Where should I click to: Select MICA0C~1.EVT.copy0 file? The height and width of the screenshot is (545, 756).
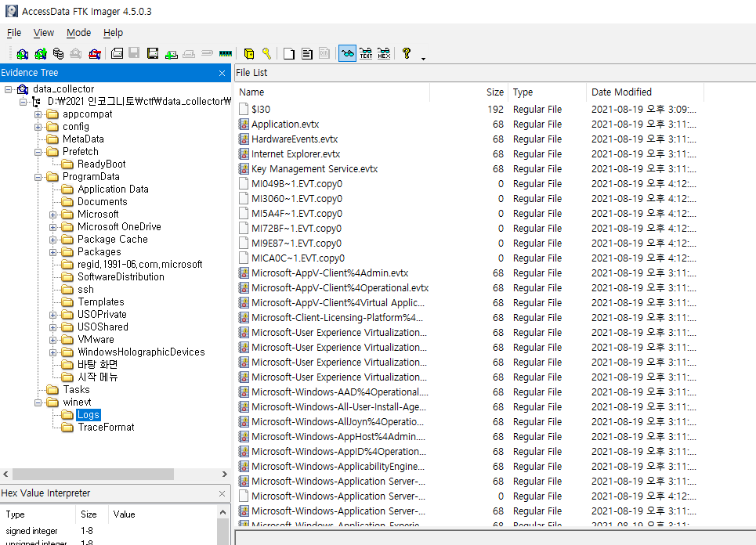click(298, 258)
